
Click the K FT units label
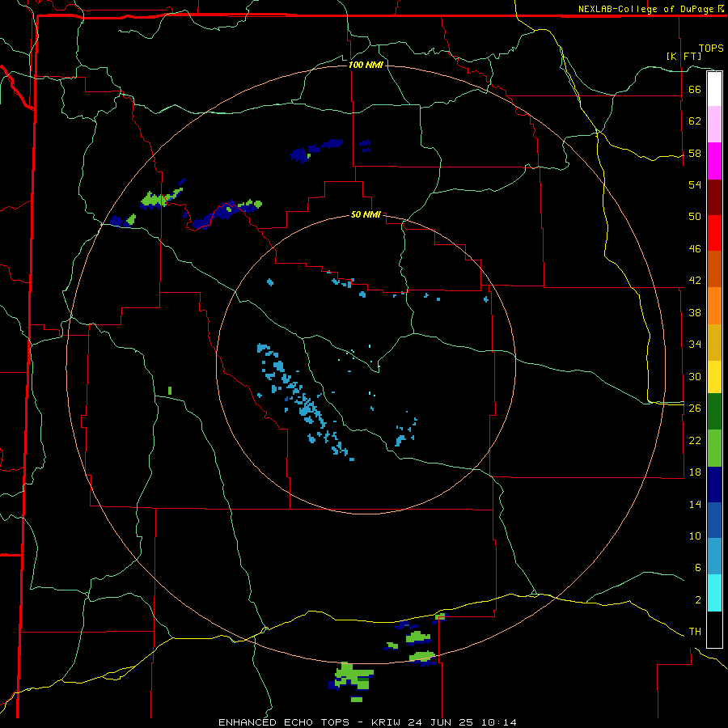pyautogui.click(x=684, y=57)
